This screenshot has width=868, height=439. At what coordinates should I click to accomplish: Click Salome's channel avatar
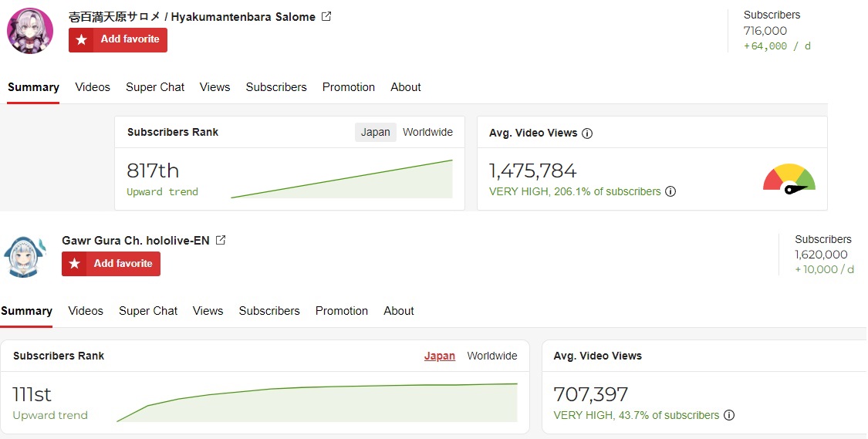(30, 31)
